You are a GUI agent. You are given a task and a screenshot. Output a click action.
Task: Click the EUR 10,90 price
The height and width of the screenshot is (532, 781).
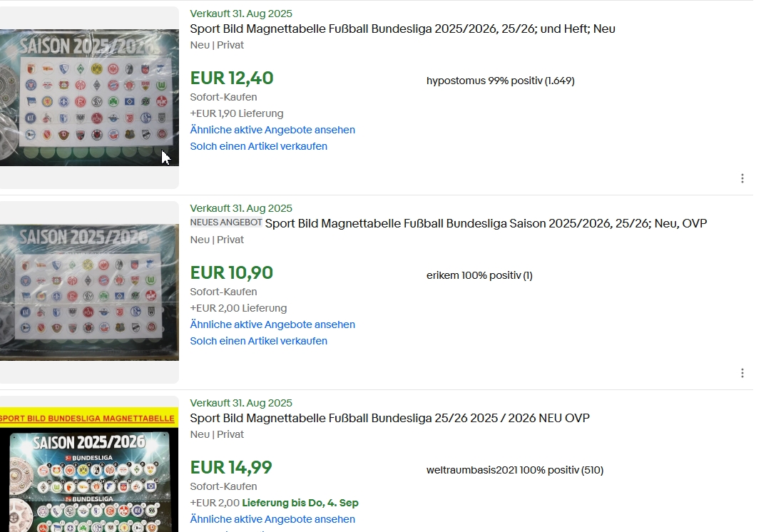coord(232,273)
